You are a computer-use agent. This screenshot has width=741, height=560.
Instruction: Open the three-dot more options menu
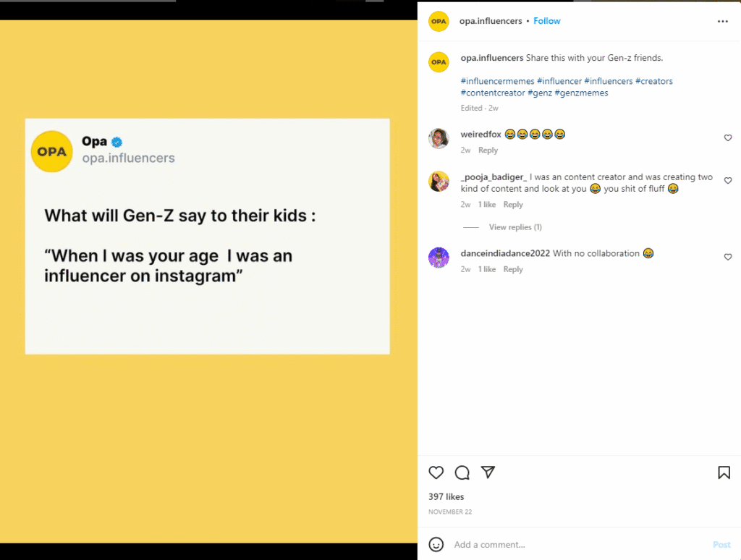[x=722, y=21]
